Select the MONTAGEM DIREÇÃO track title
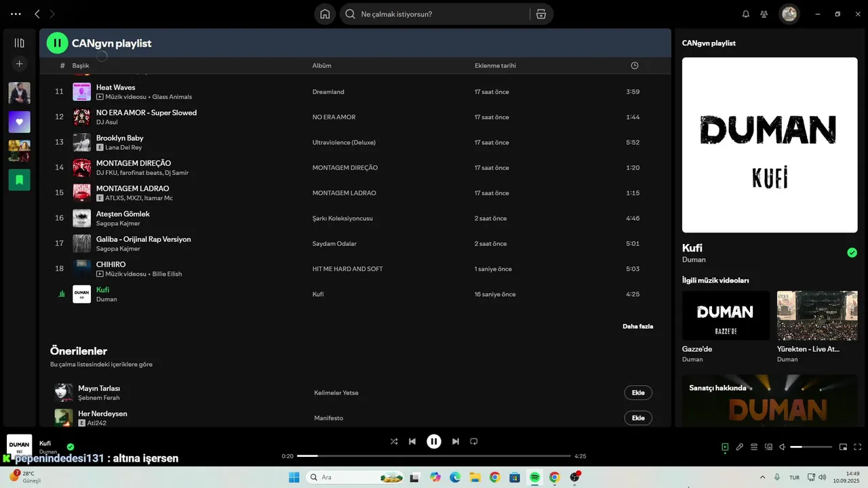Screen dimensions: 868x488 134,163
